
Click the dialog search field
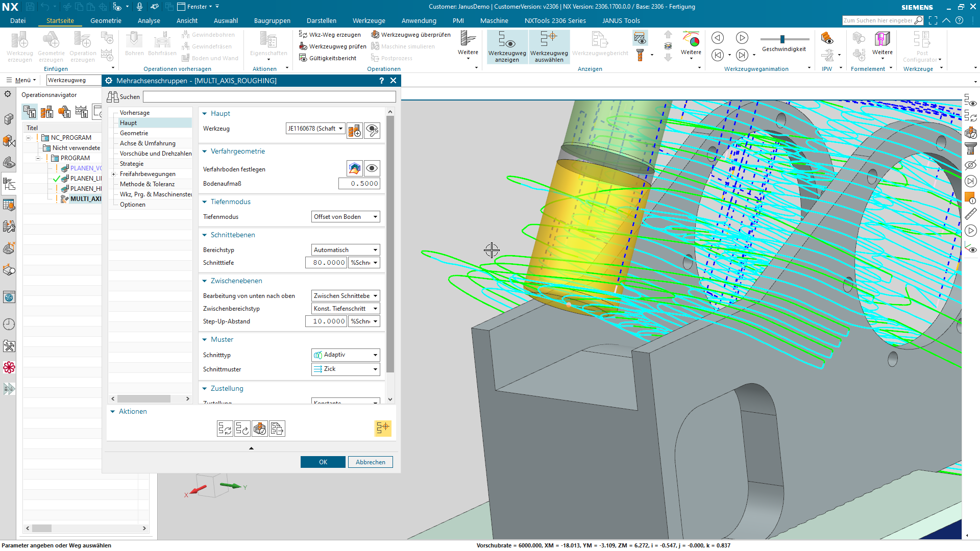click(269, 97)
